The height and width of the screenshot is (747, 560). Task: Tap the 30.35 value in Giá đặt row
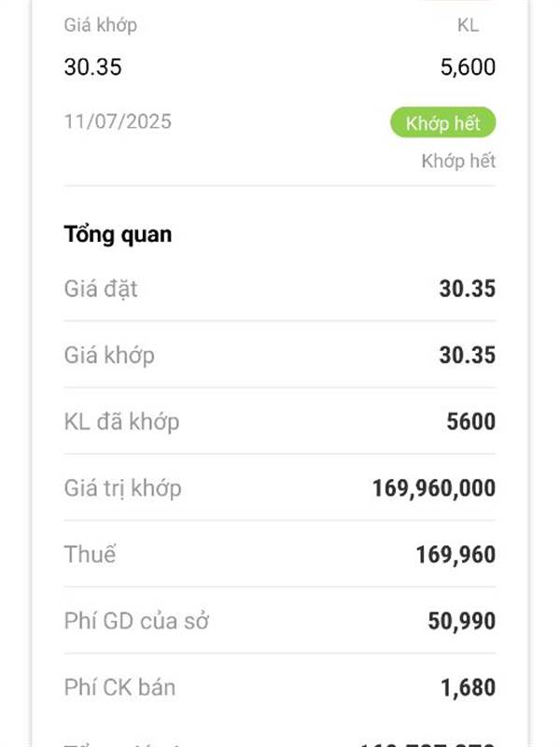click(468, 289)
